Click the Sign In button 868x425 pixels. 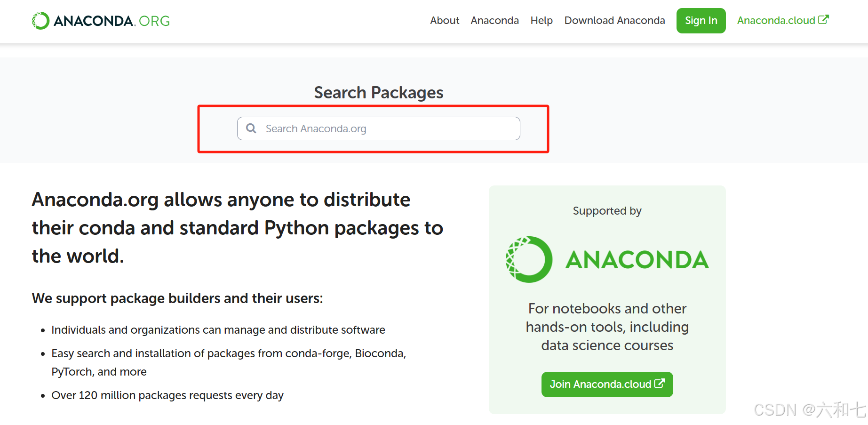pyautogui.click(x=701, y=21)
